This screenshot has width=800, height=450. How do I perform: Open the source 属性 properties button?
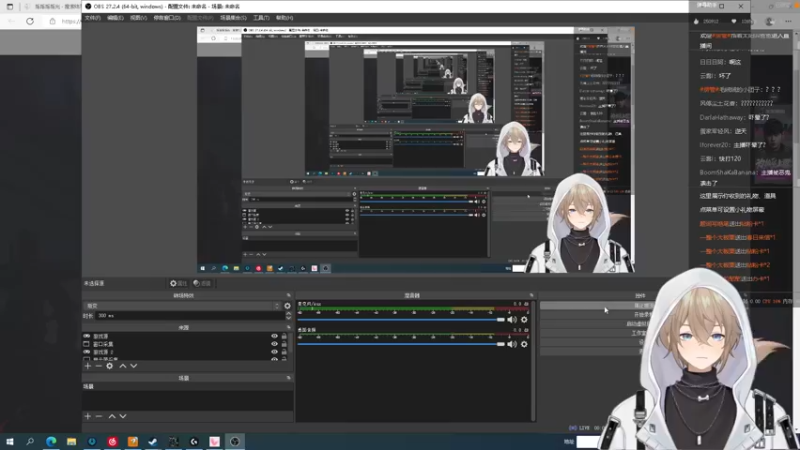click(179, 283)
